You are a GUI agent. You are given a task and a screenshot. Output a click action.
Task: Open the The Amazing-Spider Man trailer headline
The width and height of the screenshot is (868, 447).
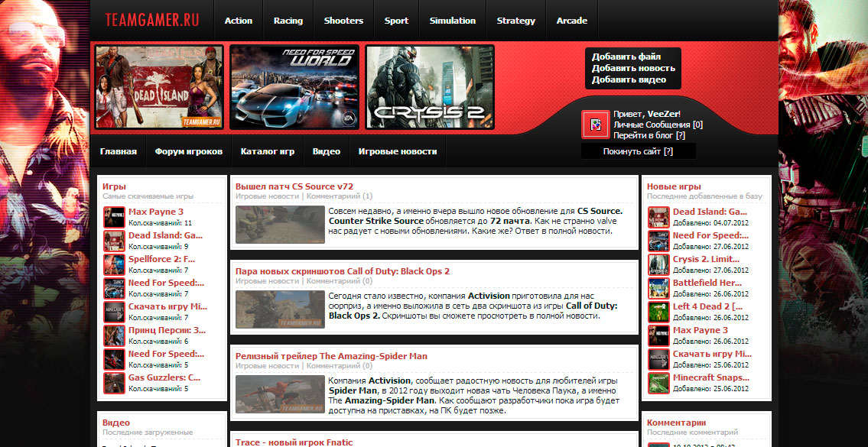coord(331,356)
